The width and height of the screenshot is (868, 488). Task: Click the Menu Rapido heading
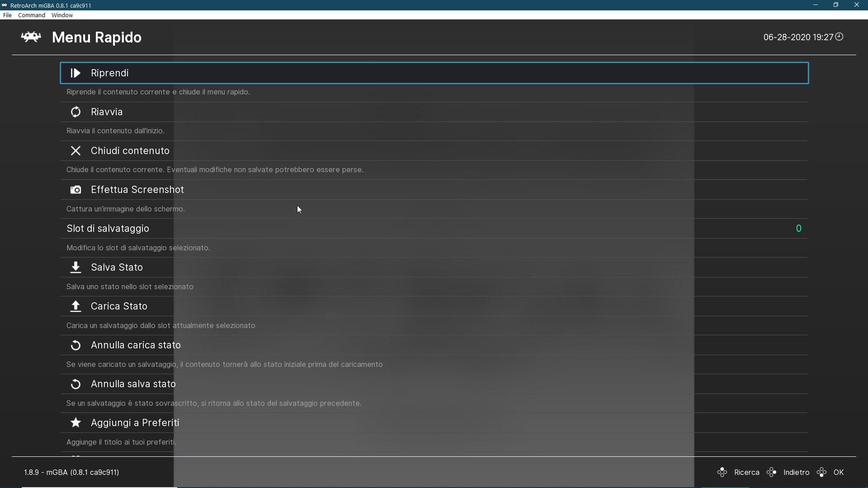click(x=97, y=37)
